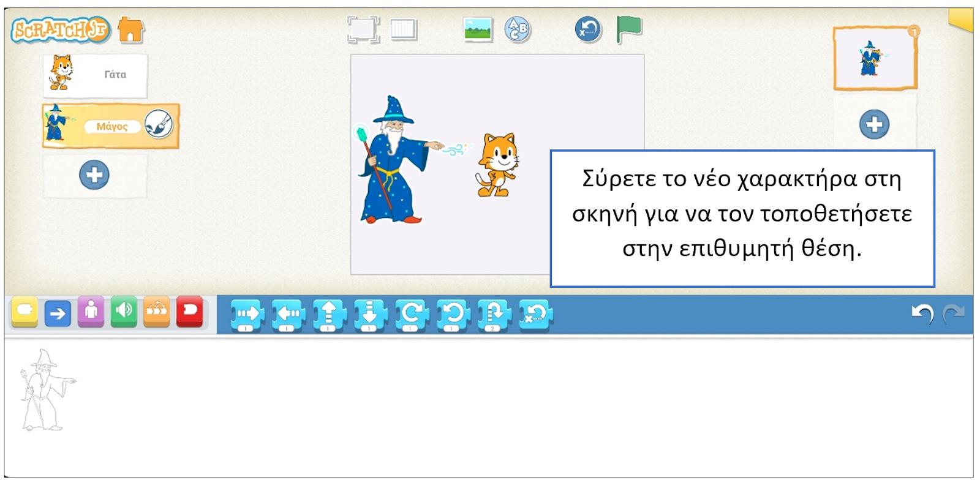This screenshot has width=980, height=480.
Task: Add text with the ABC icon
Action: [x=518, y=29]
